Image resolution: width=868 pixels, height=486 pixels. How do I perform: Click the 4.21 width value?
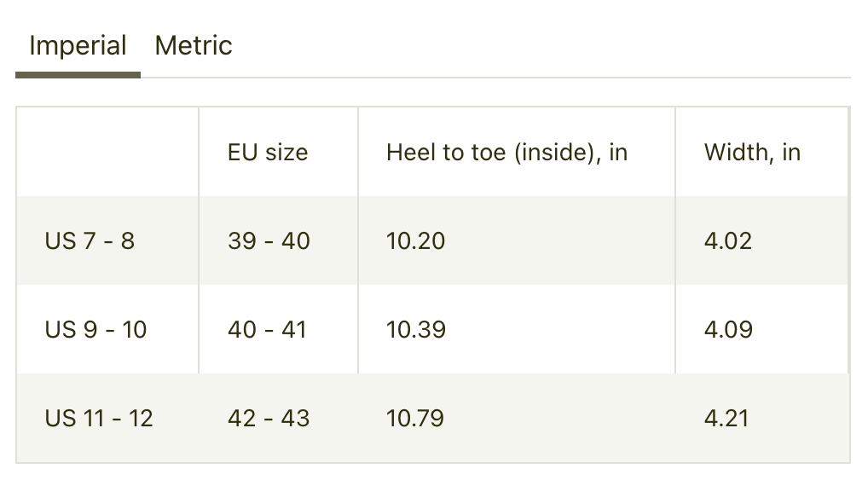[x=726, y=419]
